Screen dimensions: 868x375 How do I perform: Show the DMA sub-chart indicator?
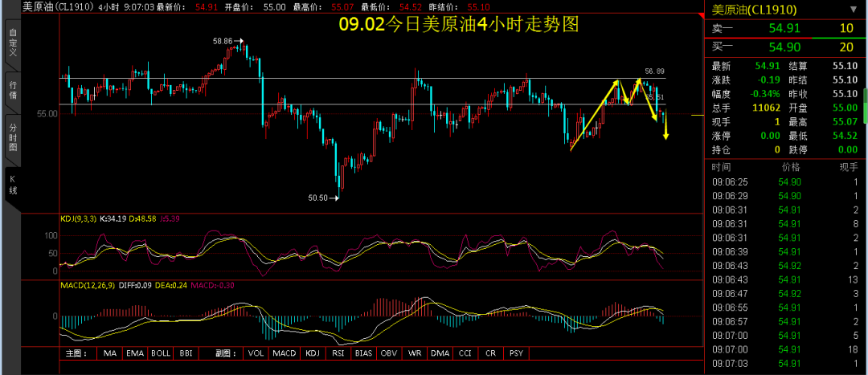point(440,353)
